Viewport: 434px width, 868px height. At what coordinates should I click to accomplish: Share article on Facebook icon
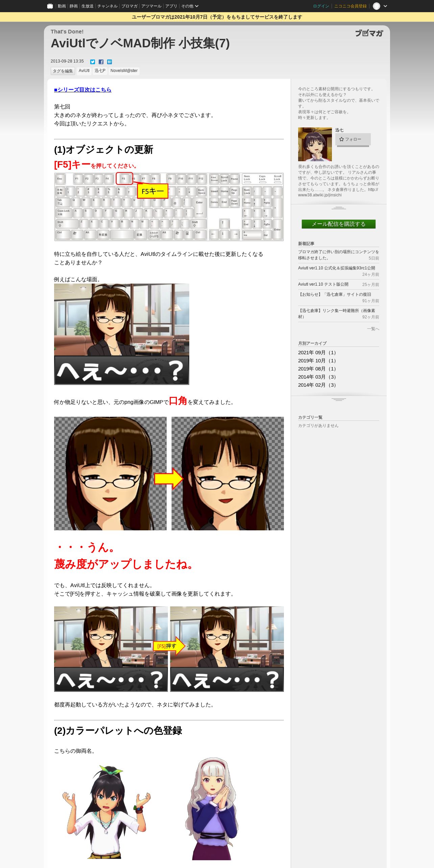coord(101,62)
